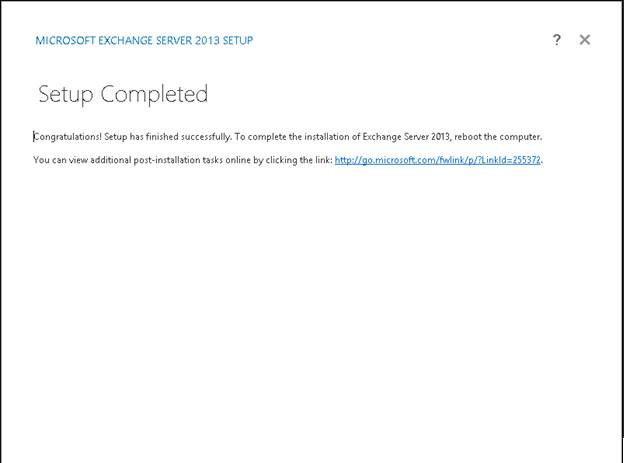Click the Setup Completed heading

[123, 94]
